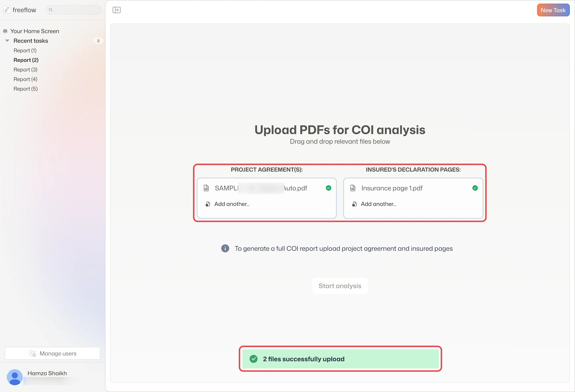Click the Upload PDFs for COI analysis title
The image size is (575, 392).
[340, 130]
